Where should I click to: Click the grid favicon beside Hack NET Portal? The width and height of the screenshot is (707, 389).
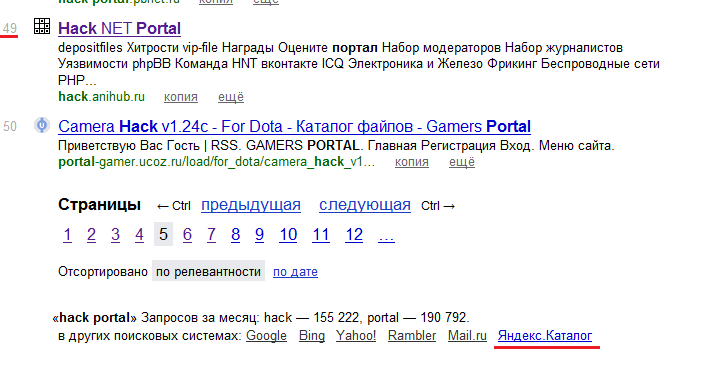click(x=42, y=26)
